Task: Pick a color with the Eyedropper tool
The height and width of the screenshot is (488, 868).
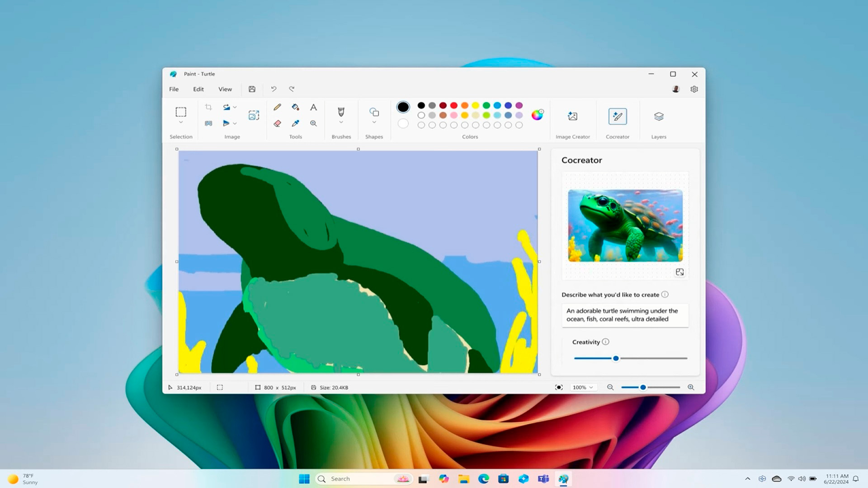Action: click(295, 123)
